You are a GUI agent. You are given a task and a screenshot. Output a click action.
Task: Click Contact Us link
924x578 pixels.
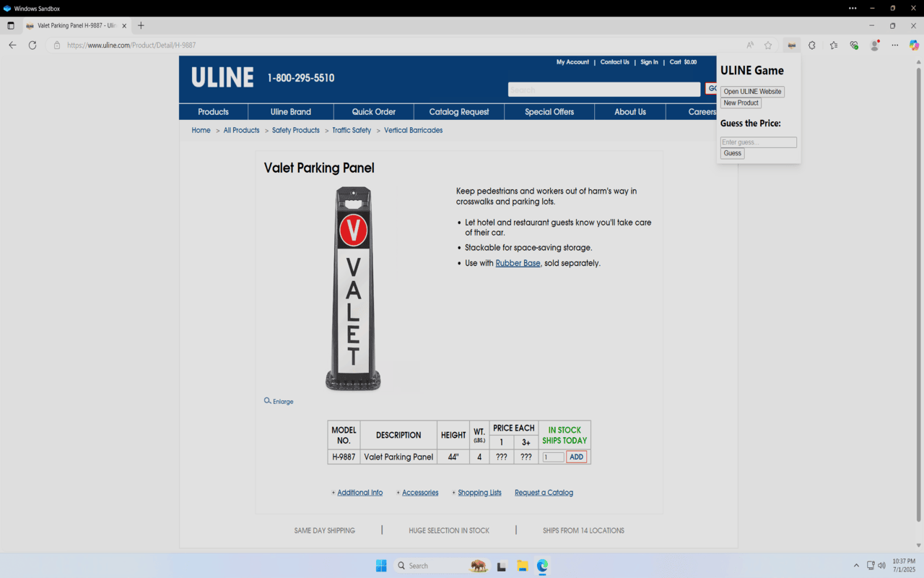pos(615,62)
